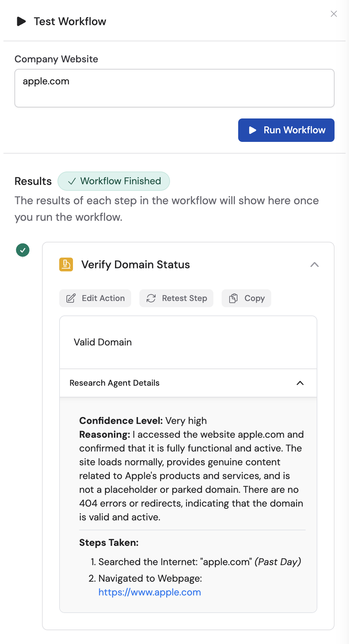Click the Verify Domain Status title
Image resolution: width=349 pixels, height=644 pixels.
[x=136, y=264]
